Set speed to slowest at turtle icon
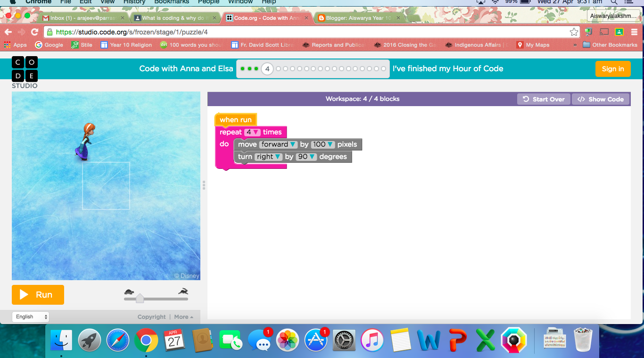The width and height of the screenshot is (644, 358). 129,291
